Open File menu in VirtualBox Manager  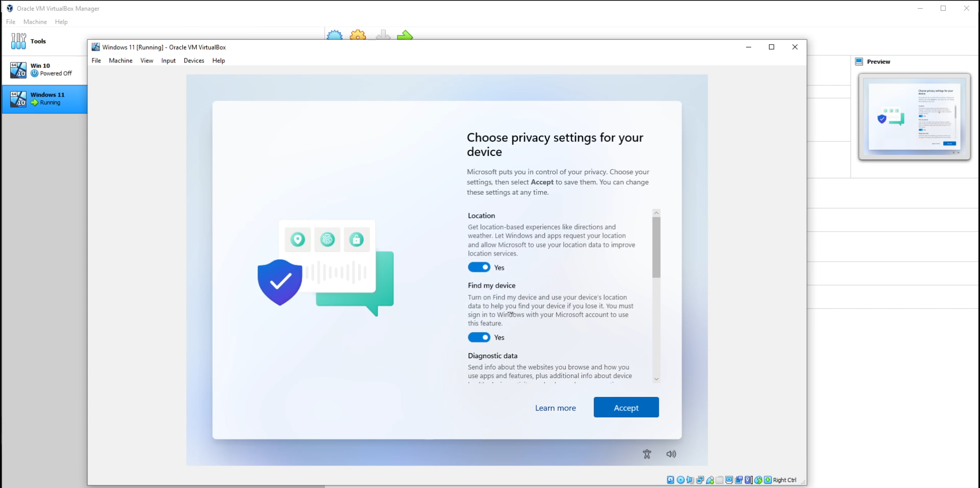[11, 22]
